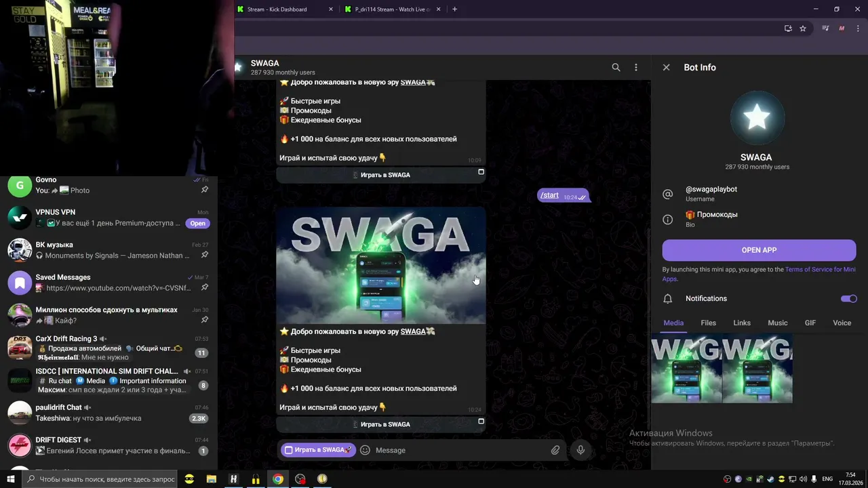Open the volume tray icon
Viewport: 868px width, 488px height.
pos(804,479)
